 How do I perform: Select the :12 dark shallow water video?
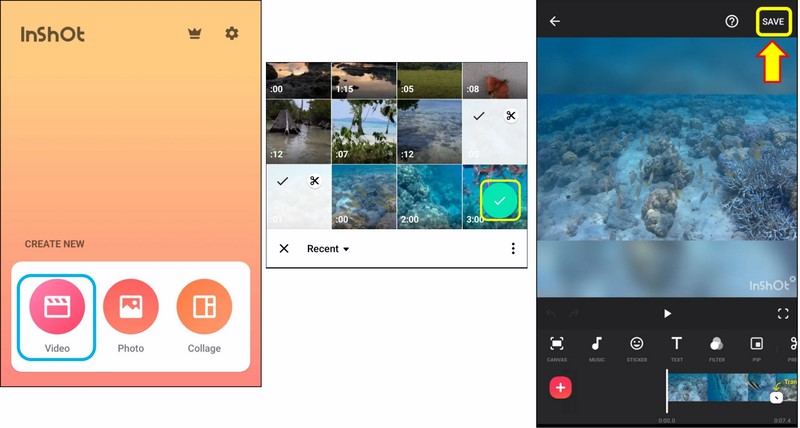[429, 131]
